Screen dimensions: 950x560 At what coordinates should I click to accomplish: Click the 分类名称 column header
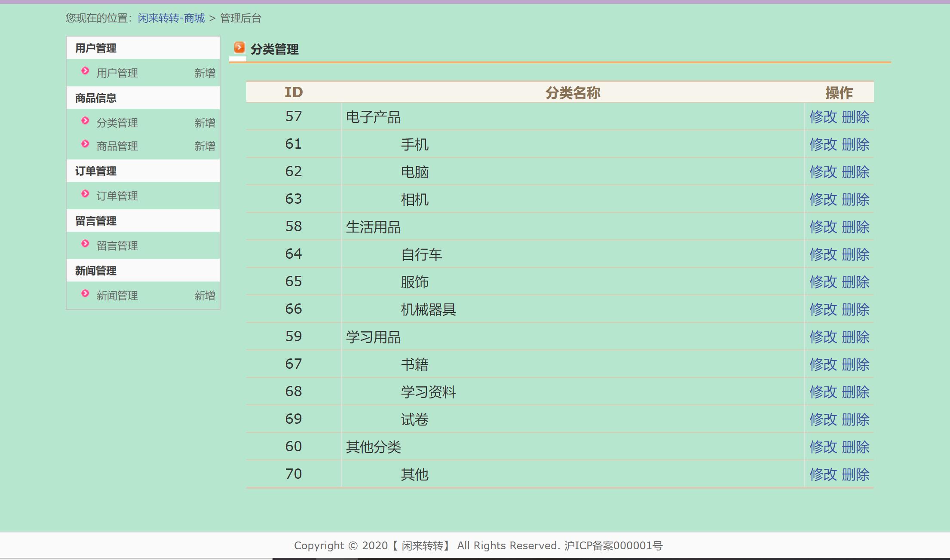[572, 92]
